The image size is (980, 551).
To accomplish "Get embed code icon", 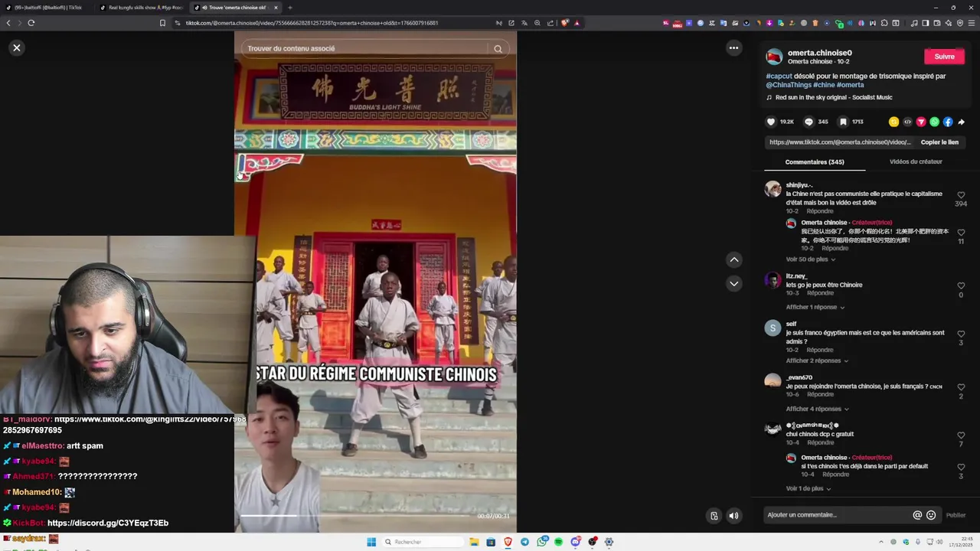I will (907, 122).
